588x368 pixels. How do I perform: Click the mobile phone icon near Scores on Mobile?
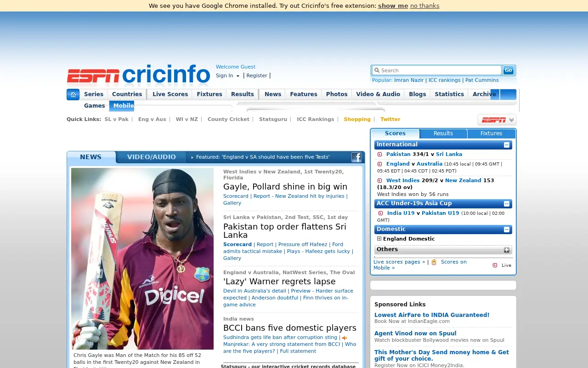(x=434, y=262)
